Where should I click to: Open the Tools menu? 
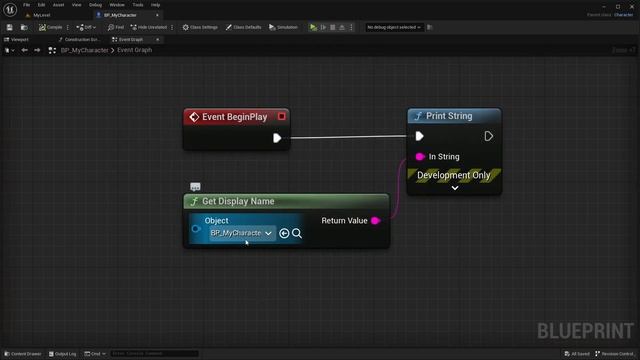point(138,5)
